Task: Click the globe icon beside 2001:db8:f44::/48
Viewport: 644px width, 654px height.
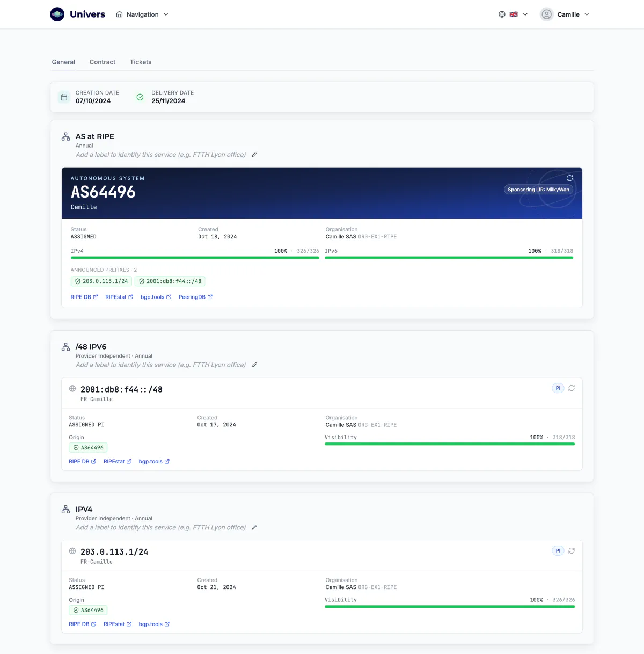Action: (72, 388)
